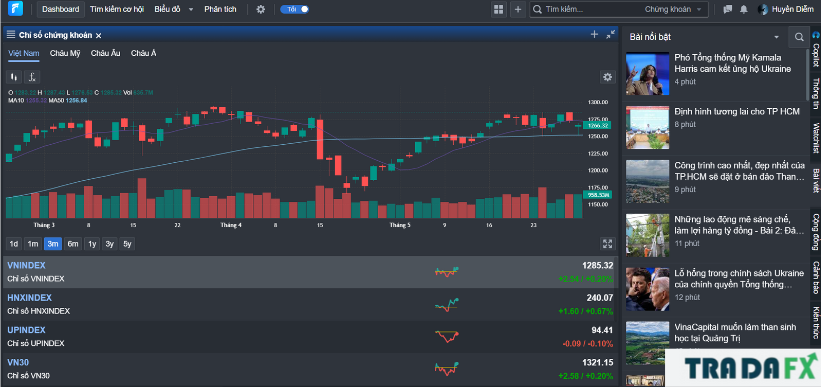Change chart type with candlestick icon
The width and height of the screenshot is (821, 387).
(14, 77)
